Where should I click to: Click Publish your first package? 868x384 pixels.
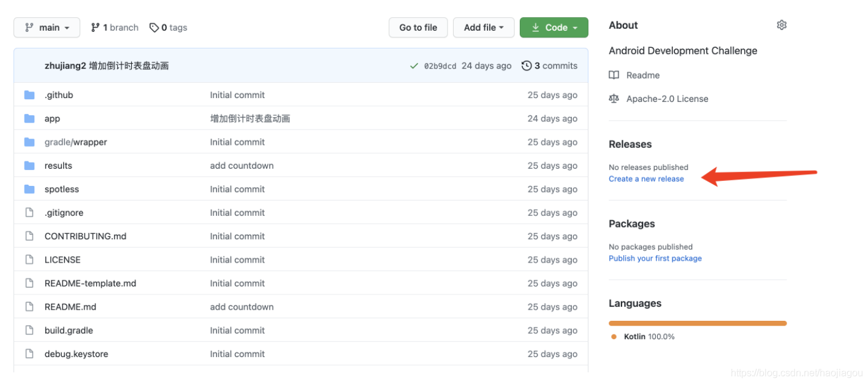[655, 258]
